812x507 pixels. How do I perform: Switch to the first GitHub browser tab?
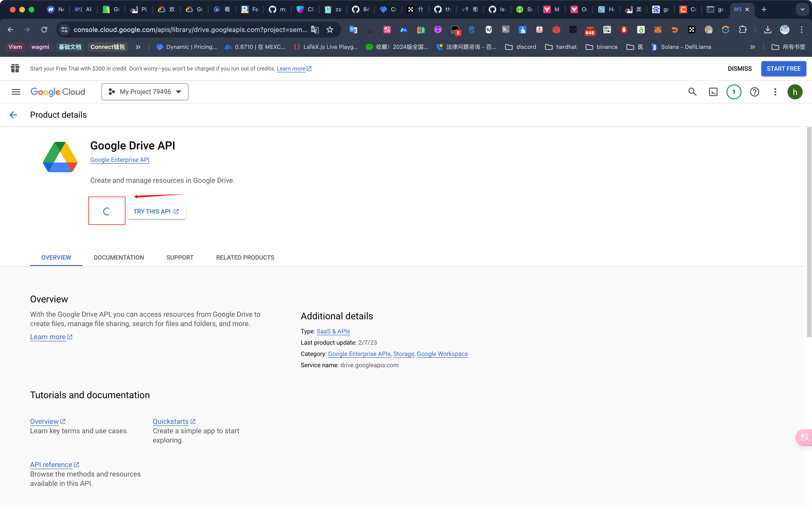pyautogui.click(x=277, y=9)
